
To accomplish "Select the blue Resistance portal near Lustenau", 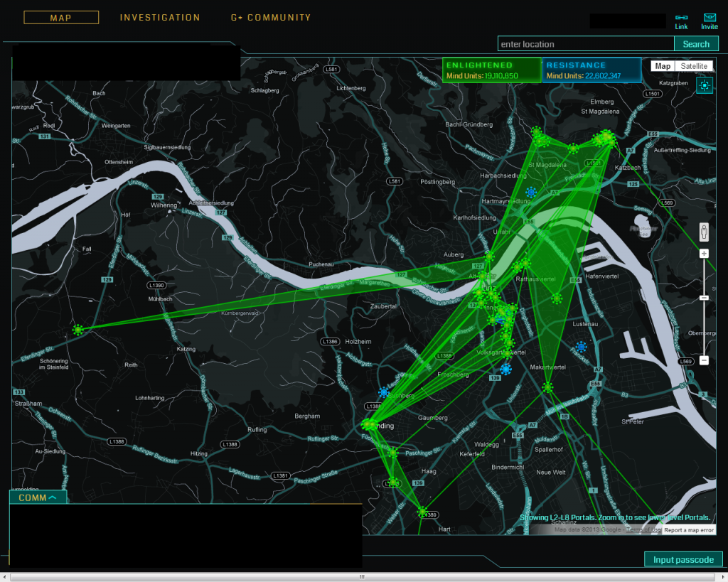I will (582, 347).
